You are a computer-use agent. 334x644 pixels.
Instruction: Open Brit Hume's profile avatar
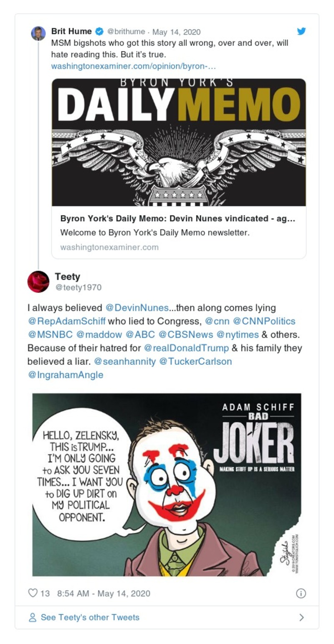pyautogui.click(x=38, y=33)
